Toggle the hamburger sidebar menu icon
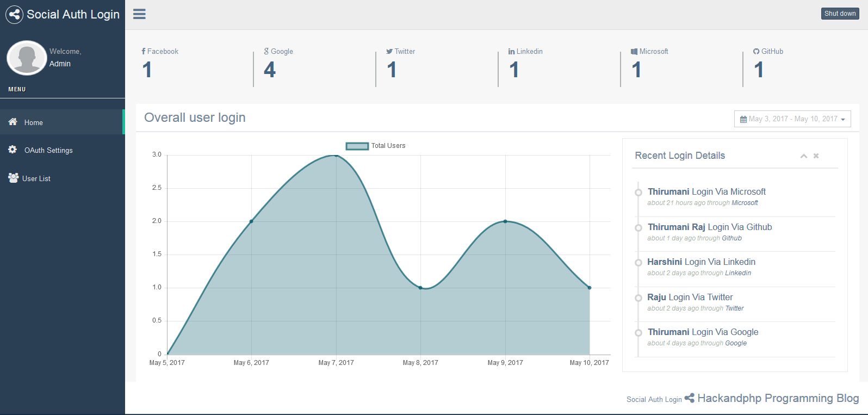 (x=139, y=14)
